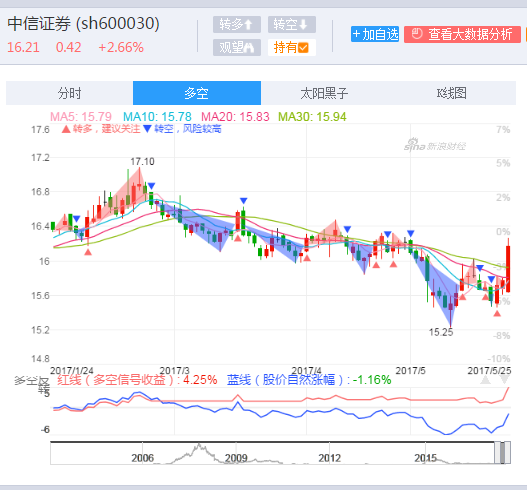Click the change percentage +2.66%
Image resolution: width=527 pixels, height=490 pixels.
tap(121, 47)
